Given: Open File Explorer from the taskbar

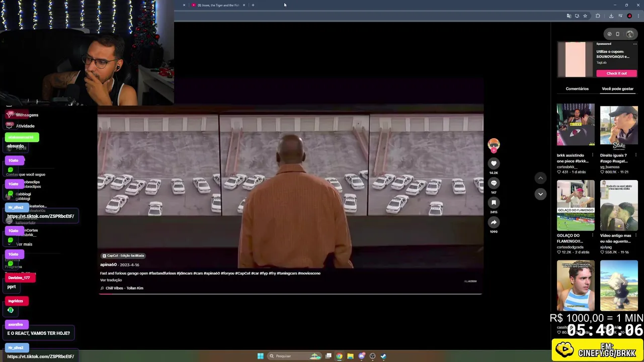Looking at the screenshot, I should click(x=350, y=356).
